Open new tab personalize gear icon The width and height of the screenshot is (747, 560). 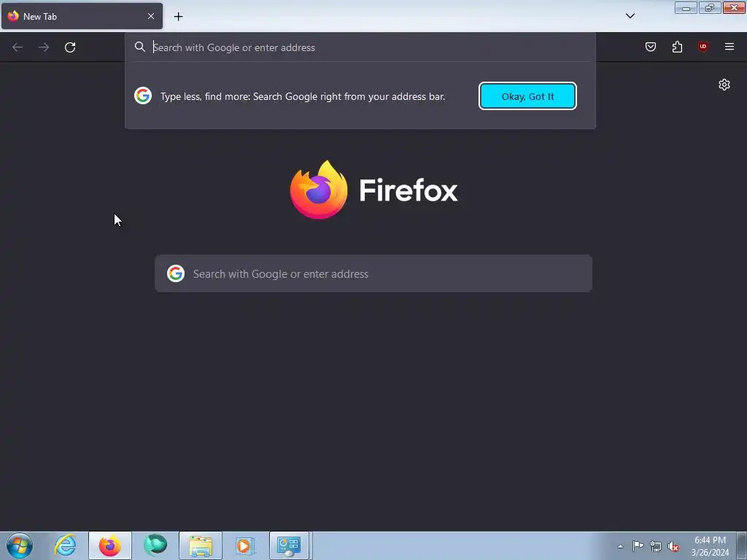[724, 85]
